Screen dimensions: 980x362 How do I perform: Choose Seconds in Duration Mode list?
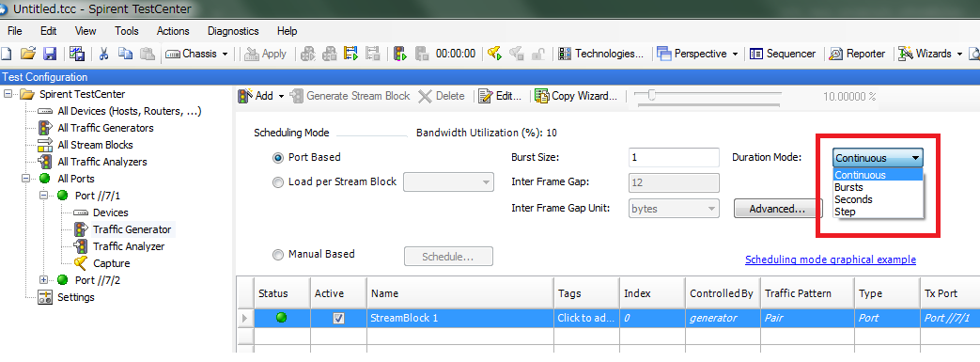pos(879,199)
